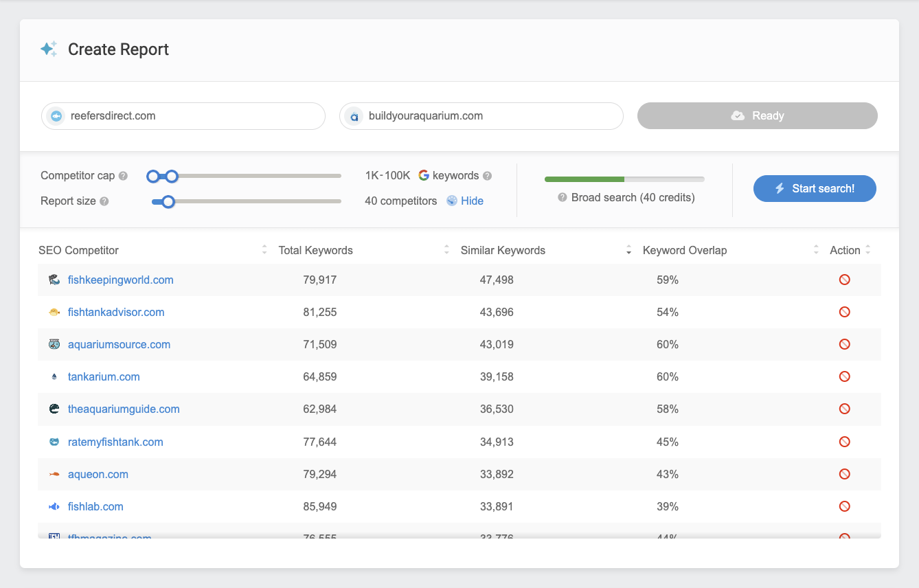
Task: Click fishkeepingworld.com favicon icon
Action: coord(54,280)
